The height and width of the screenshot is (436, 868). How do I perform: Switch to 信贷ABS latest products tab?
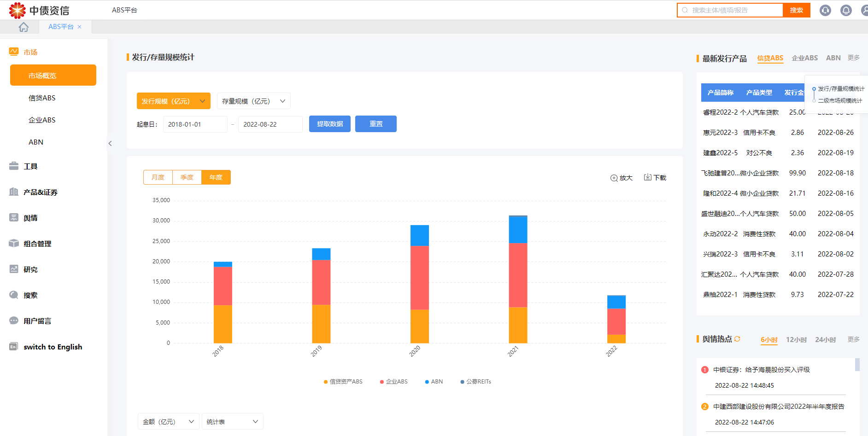[x=770, y=58]
